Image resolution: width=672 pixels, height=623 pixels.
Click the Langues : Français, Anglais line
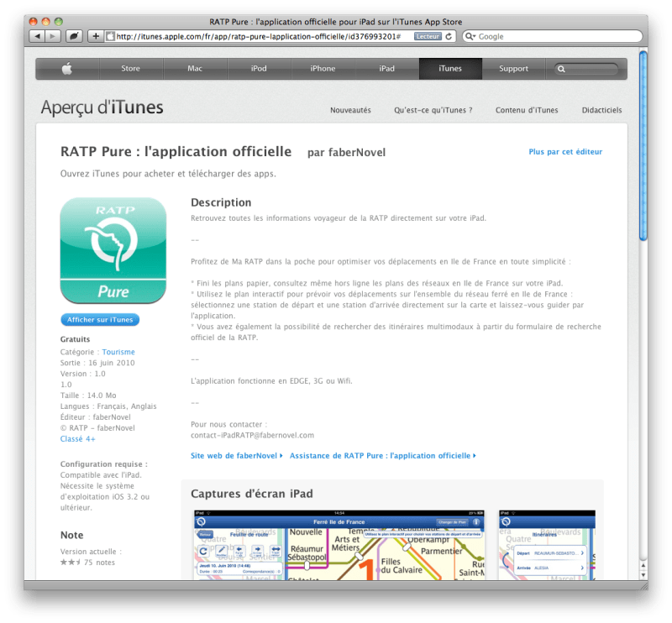[108, 406]
